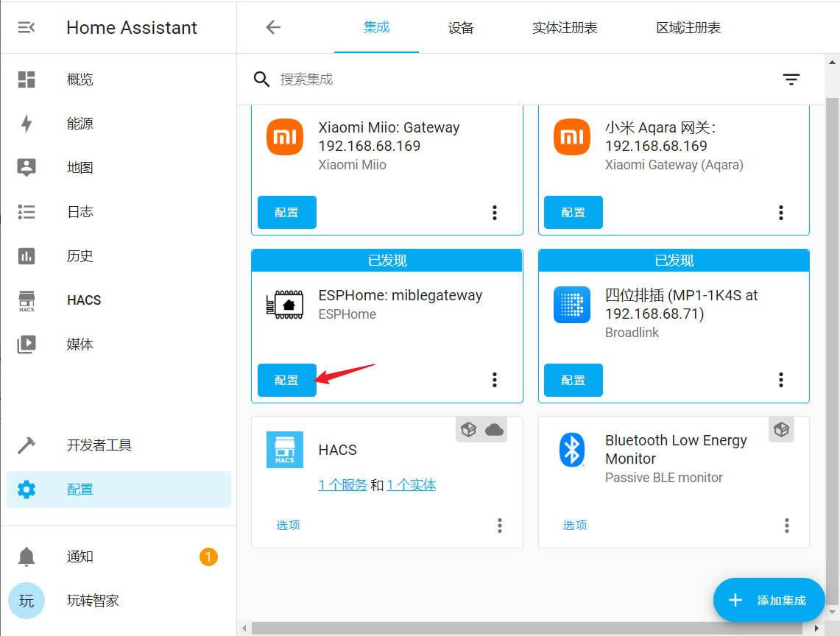Open 小米 Aqara 网关 more options menu
The width and height of the screenshot is (840, 636).
click(781, 213)
